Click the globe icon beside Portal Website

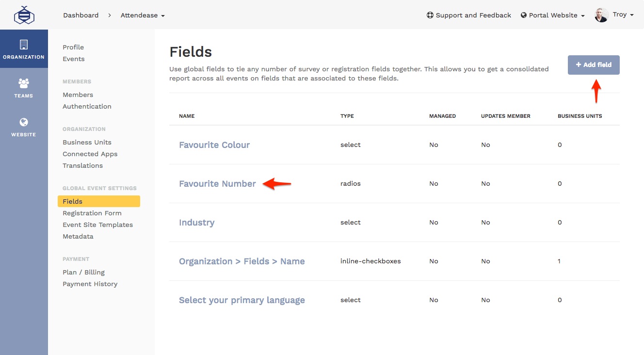click(x=523, y=15)
